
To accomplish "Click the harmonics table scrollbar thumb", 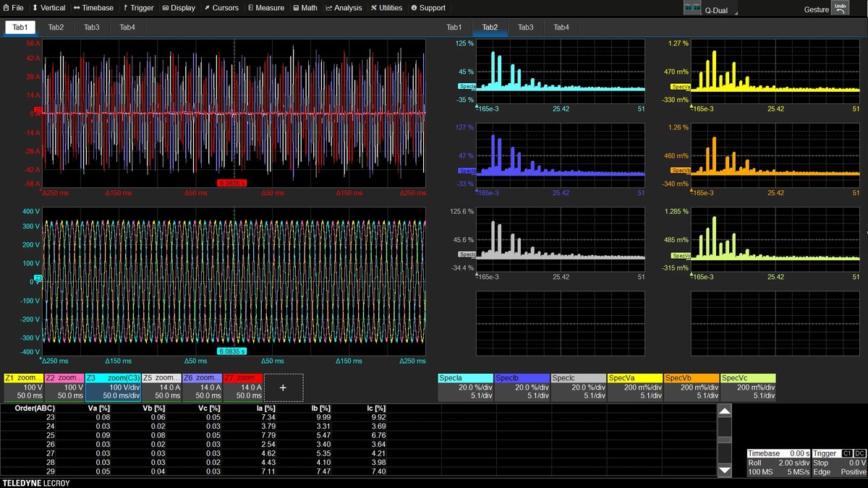I will coord(724,439).
